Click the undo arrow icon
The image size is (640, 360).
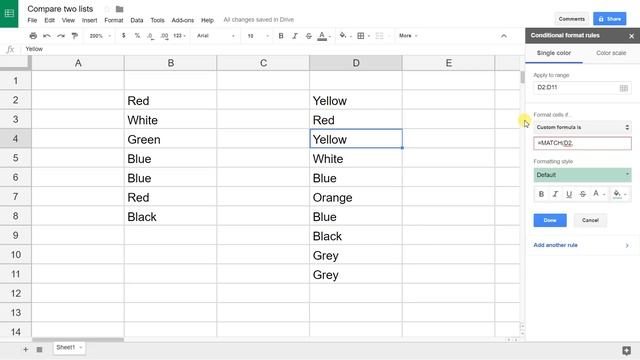click(x=47, y=36)
